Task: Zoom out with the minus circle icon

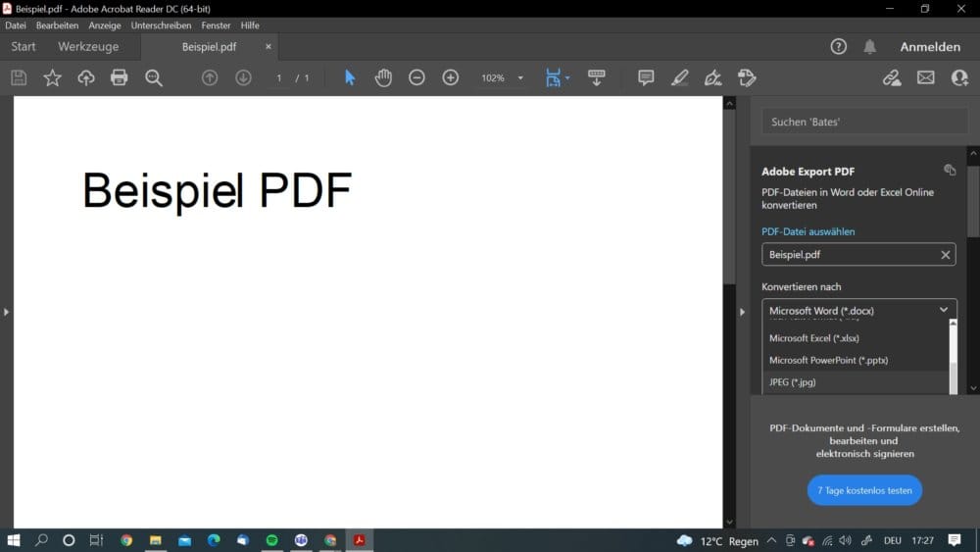Action: point(416,77)
